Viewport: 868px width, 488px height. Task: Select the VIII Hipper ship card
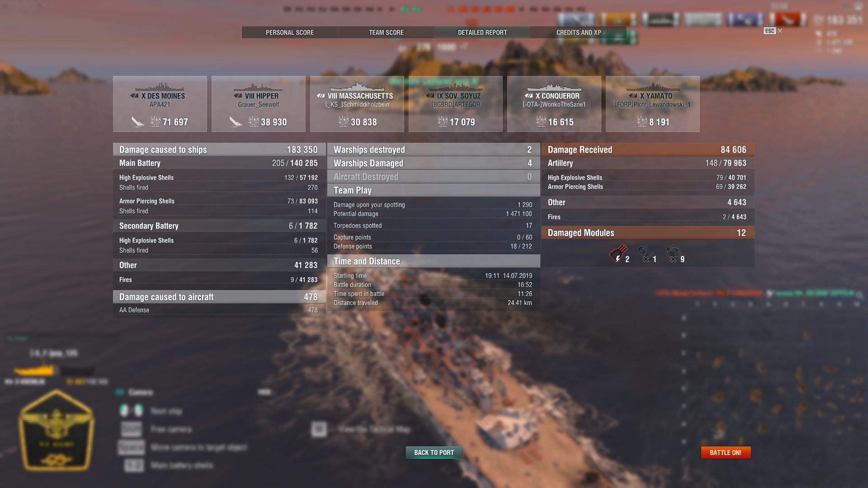259,104
